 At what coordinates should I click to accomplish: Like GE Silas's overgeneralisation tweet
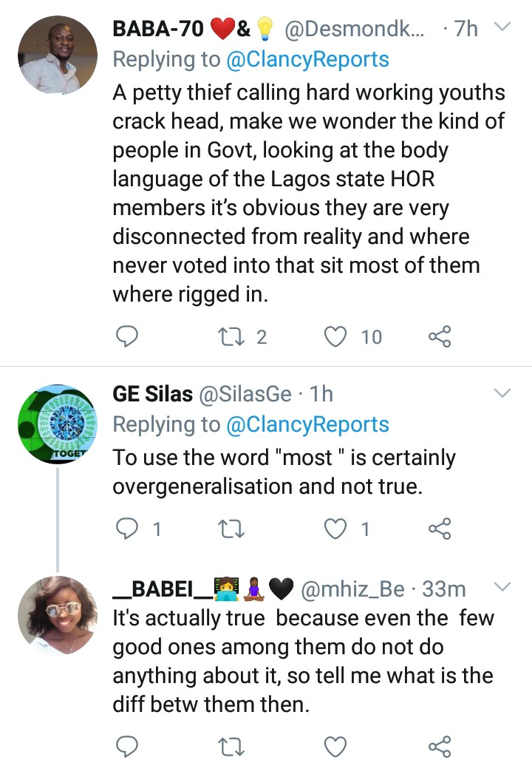[336, 529]
